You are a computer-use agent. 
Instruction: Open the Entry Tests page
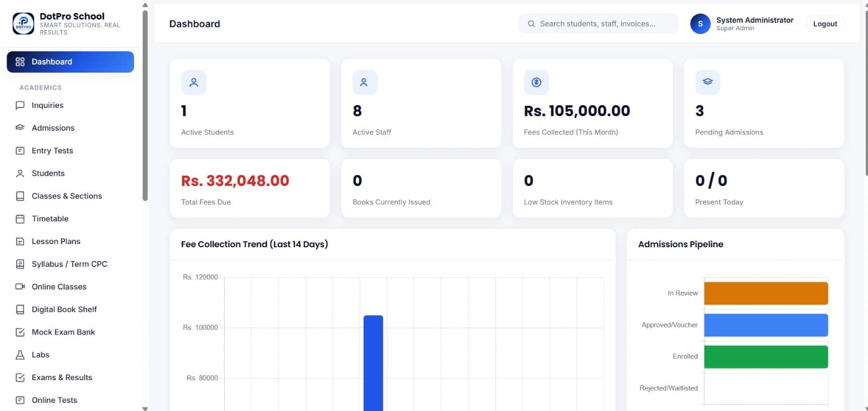point(71,151)
